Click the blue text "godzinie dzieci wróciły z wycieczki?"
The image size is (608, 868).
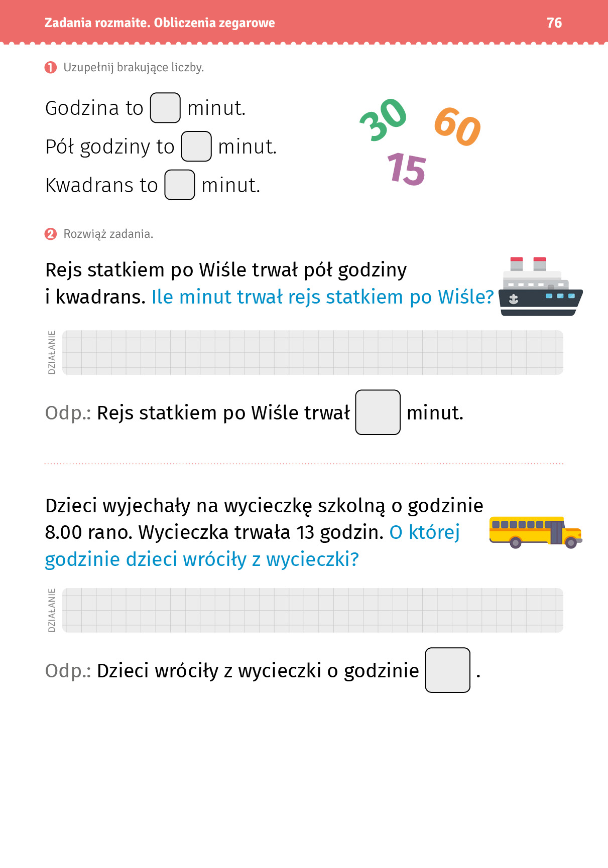pyautogui.click(x=202, y=559)
